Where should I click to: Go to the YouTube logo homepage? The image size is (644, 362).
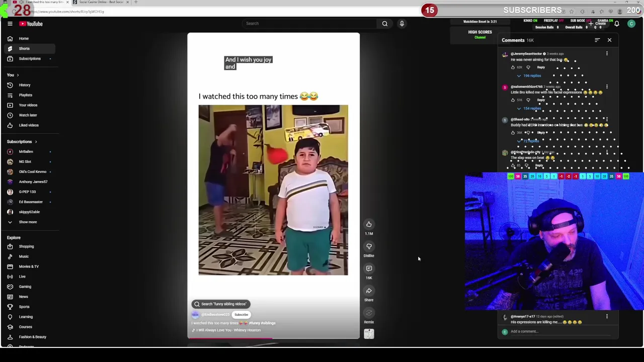[31, 24]
